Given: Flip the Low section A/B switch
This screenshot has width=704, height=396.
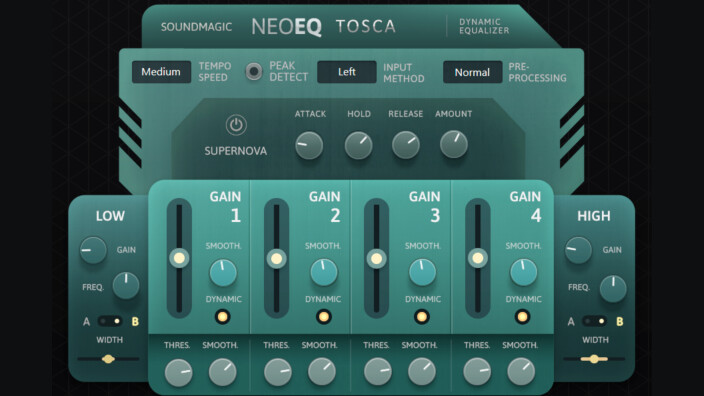Looking at the screenshot, I should (110, 321).
